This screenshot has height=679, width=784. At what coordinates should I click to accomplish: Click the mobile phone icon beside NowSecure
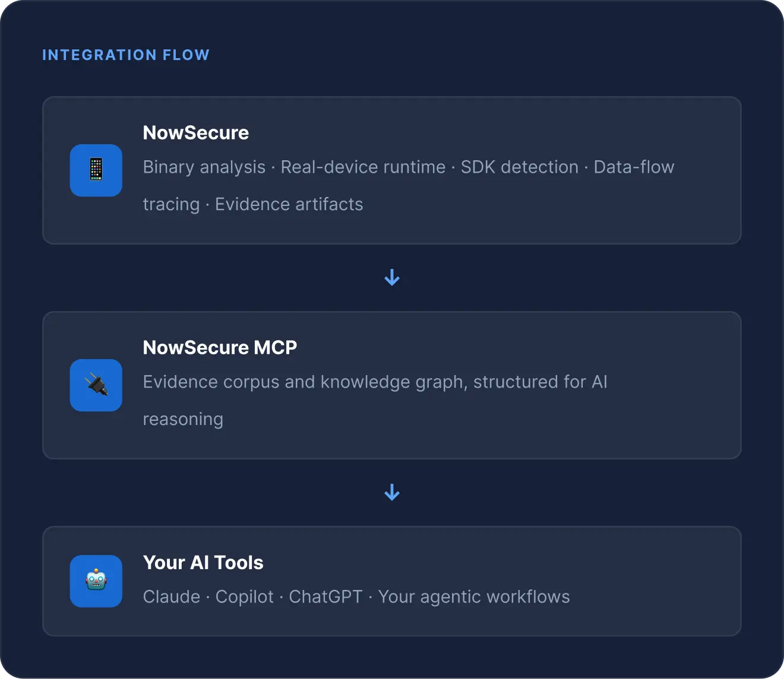[96, 170]
